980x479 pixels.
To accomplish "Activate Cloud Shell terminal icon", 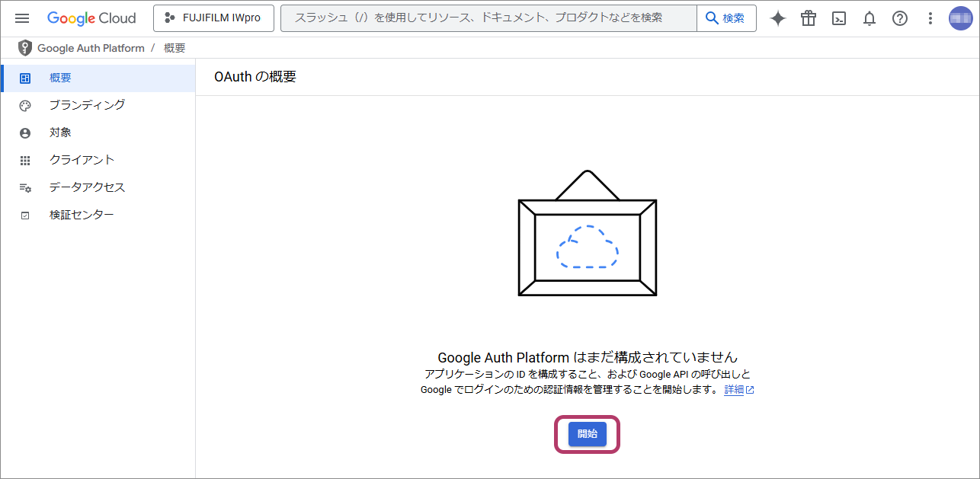I will point(839,18).
